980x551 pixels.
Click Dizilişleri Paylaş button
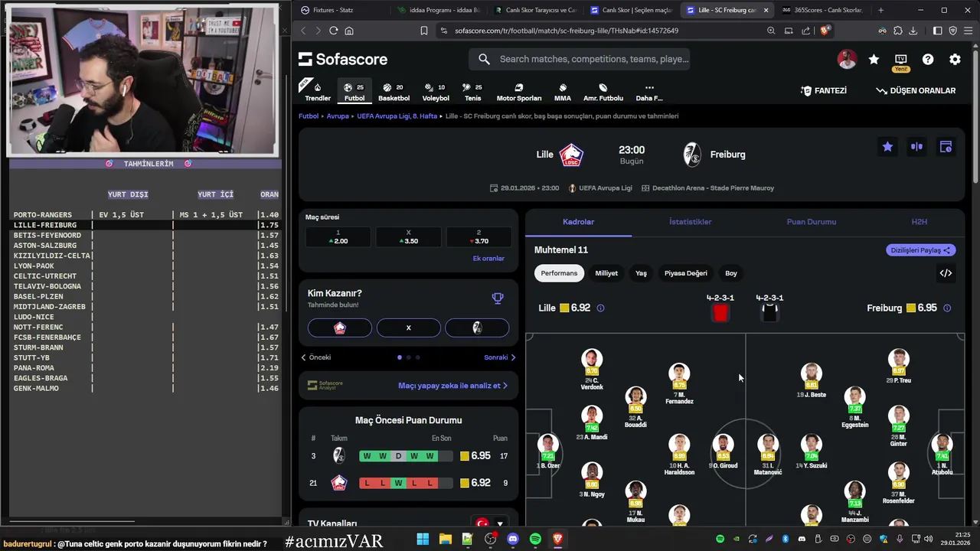[921, 250]
